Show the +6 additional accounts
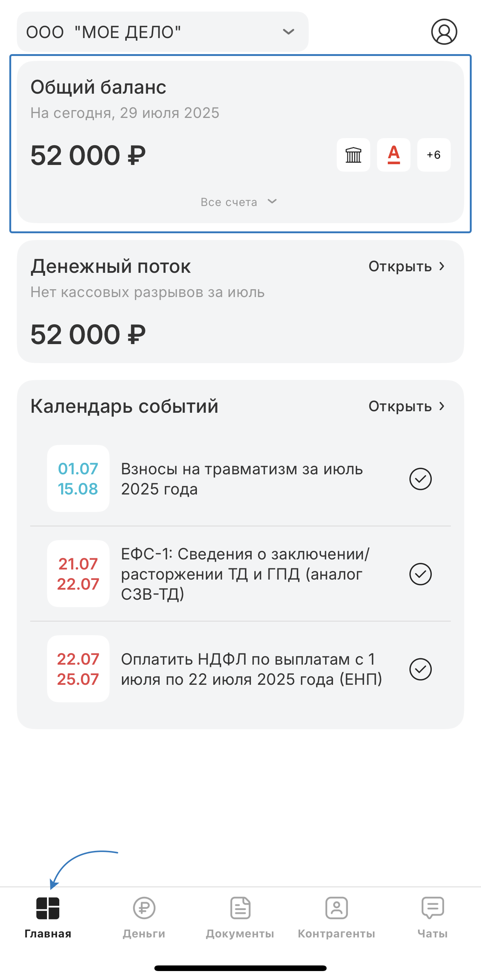This screenshot has height=980, width=481. [434, 155]
